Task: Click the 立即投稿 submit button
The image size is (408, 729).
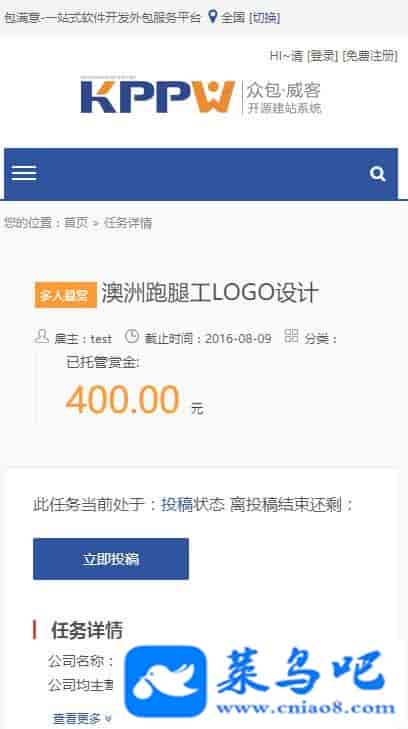Action: point(111,559)
